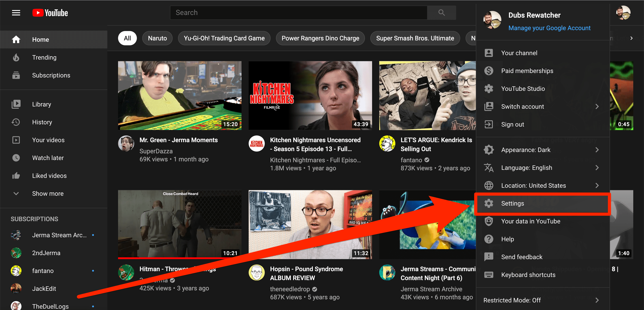This screenshot has height=310, width=644.
Task: Open Watch later clock icon
Action: point(16,158)
